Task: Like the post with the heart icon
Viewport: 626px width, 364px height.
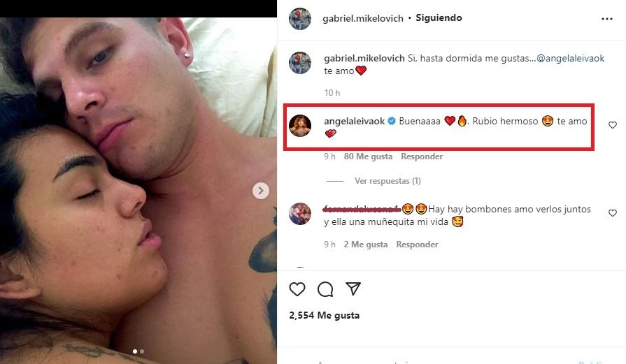Action: click(297, 289)
